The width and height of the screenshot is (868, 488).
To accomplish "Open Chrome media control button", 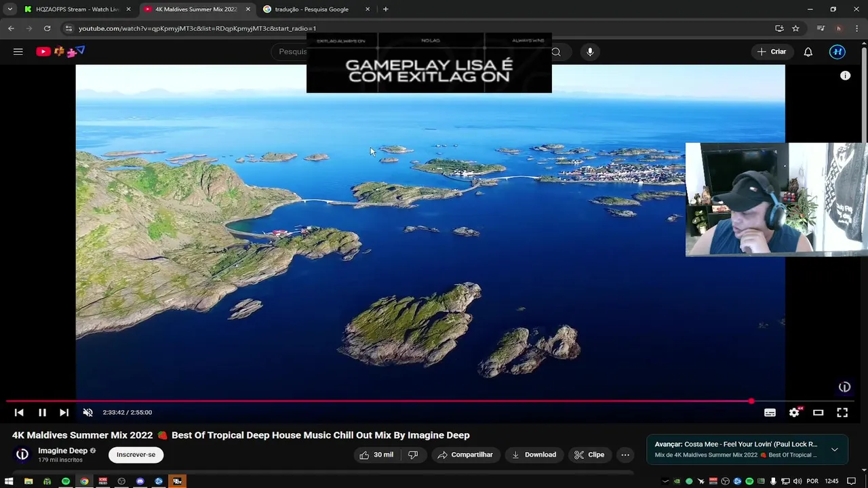I will click(821, 28).
